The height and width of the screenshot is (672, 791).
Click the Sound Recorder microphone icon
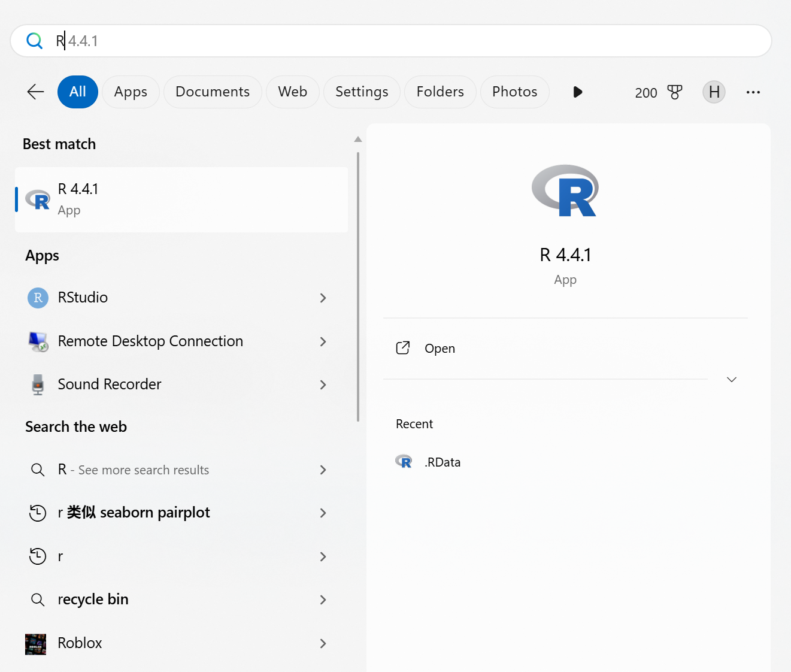pos(38,385)
